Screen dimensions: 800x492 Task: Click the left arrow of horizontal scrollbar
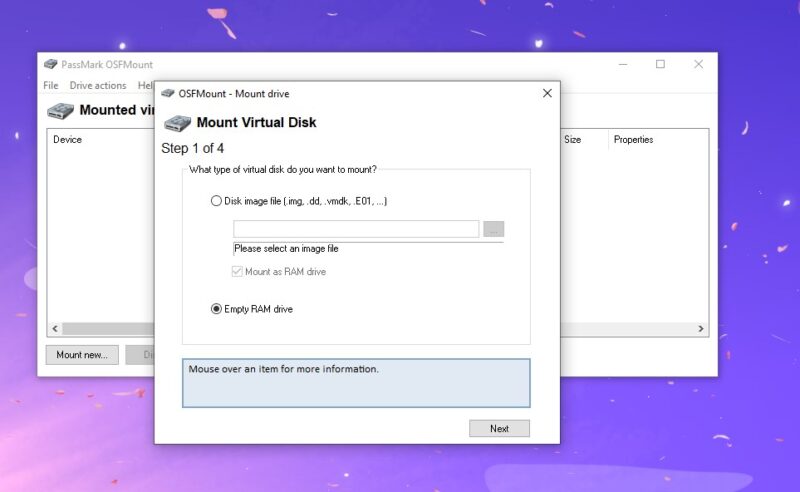55,329
